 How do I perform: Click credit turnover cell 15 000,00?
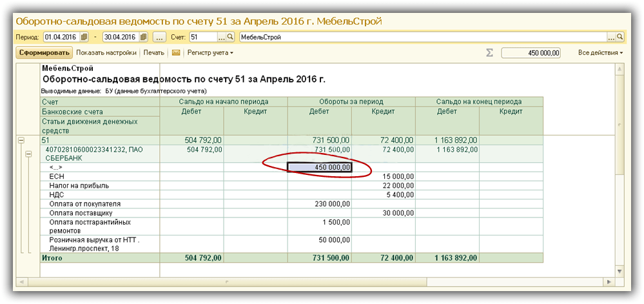384,176
